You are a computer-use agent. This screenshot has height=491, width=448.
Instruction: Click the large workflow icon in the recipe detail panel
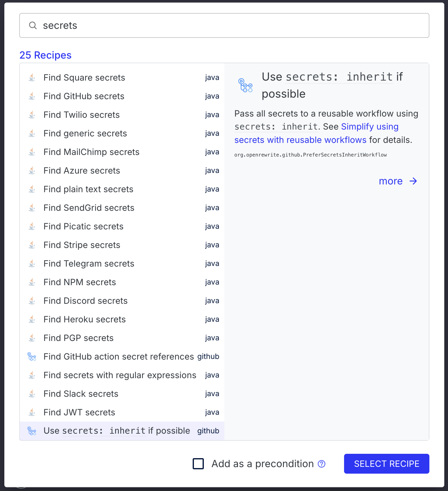tap(245, 85)
